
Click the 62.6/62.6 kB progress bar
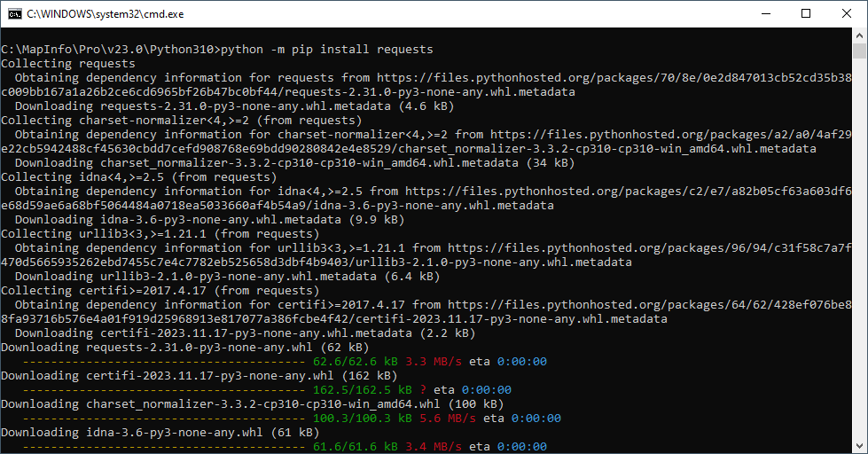164,362
